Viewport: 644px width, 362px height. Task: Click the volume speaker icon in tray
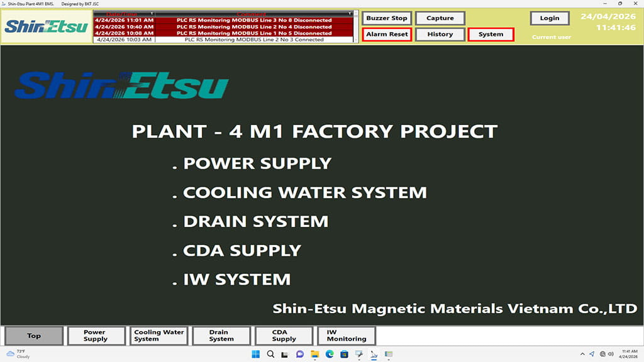coord(611,354)
